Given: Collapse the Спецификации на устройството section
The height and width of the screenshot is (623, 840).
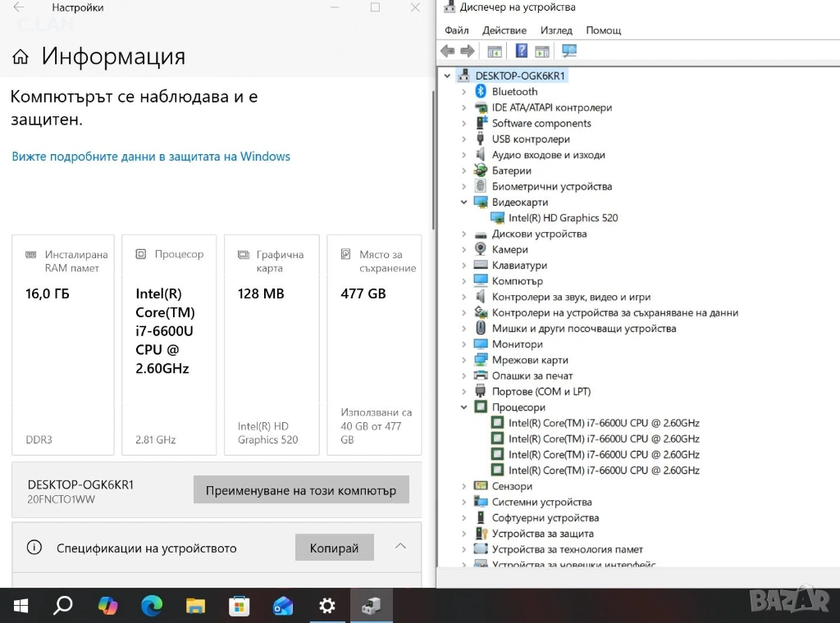Looking at the screenshot, I should (x=400, y=547).
